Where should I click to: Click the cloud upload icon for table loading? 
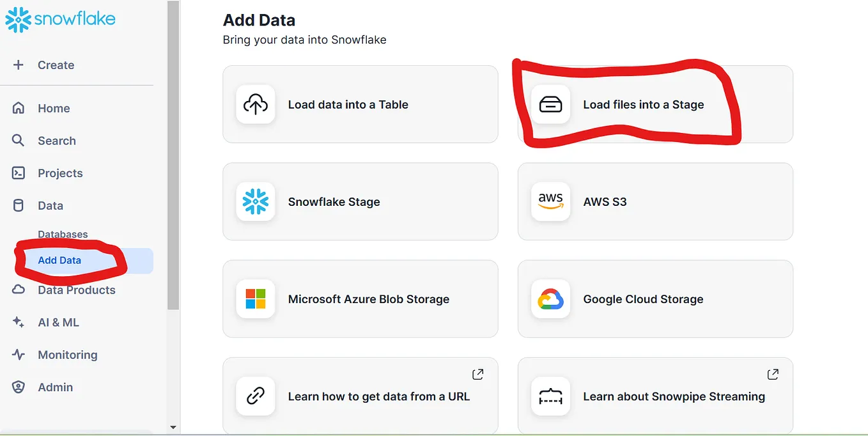pyautogui.click(x=256, y=104)
